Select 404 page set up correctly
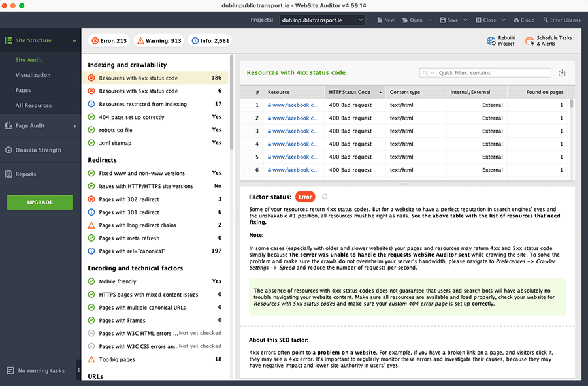588x386 pixels. 154,117
